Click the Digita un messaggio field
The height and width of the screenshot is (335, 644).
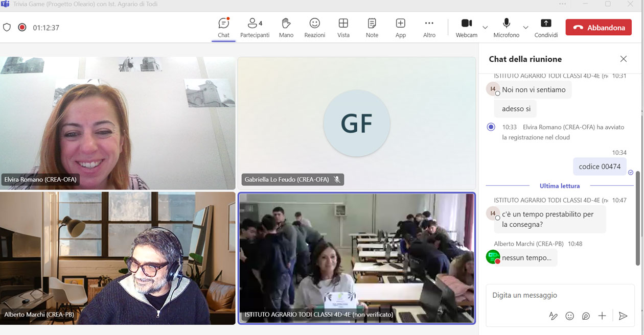tap(557, 295)
